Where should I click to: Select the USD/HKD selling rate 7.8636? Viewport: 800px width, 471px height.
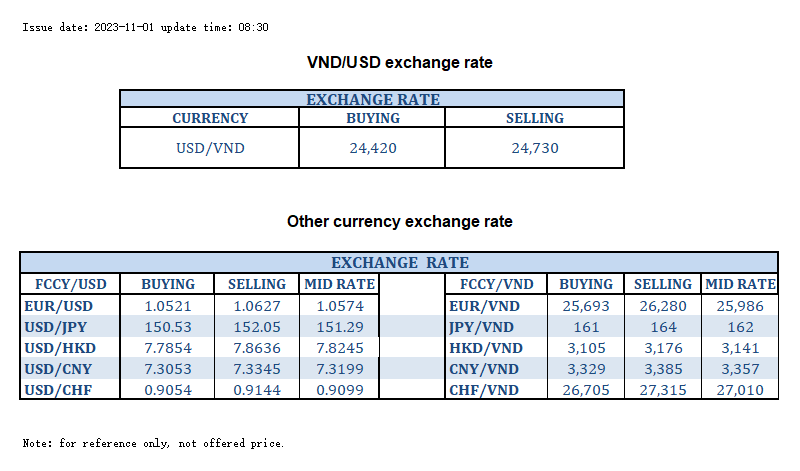tap(256, 347)
